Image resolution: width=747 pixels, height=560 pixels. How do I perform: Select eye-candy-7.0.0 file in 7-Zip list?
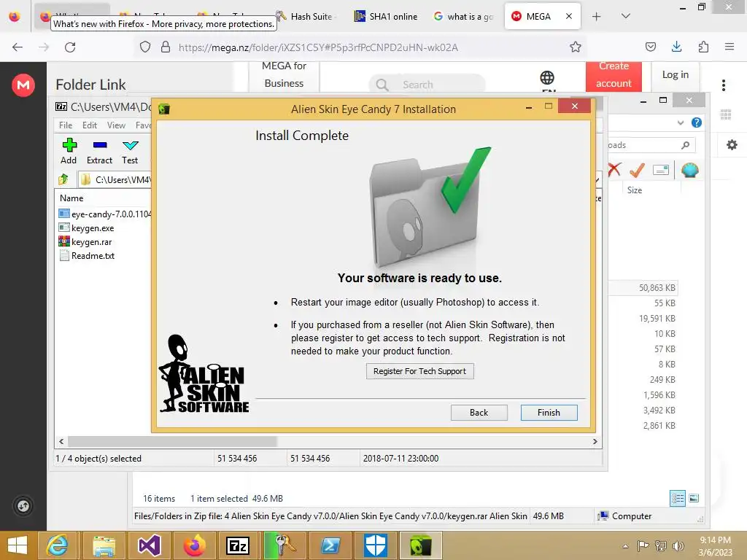pos(105,214)
